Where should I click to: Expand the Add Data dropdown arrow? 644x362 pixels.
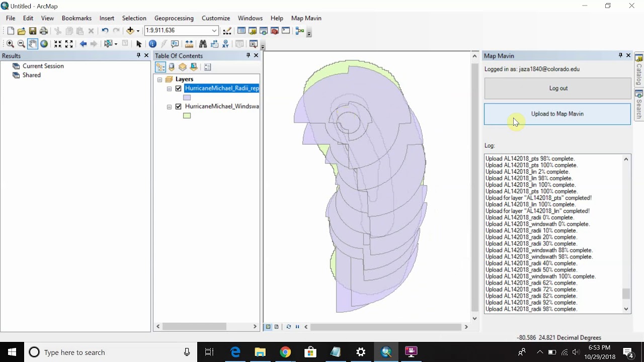[x=138, y=31]
